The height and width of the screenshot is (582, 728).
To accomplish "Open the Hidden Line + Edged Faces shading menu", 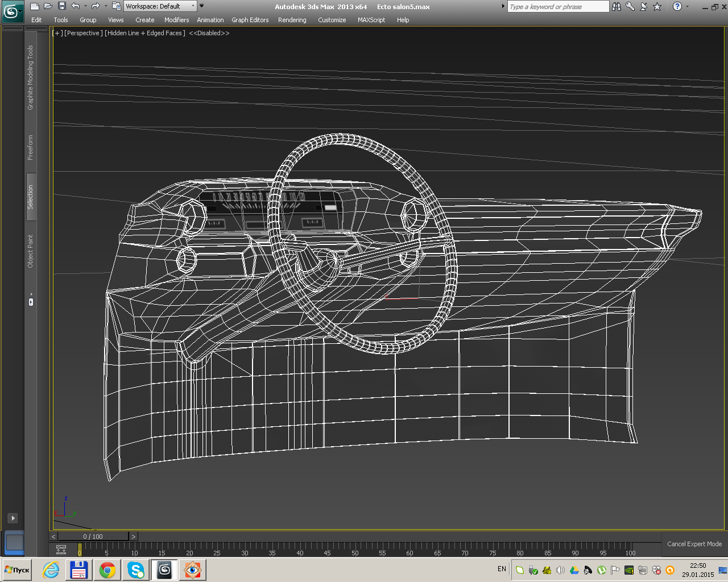I will point(145,33).
